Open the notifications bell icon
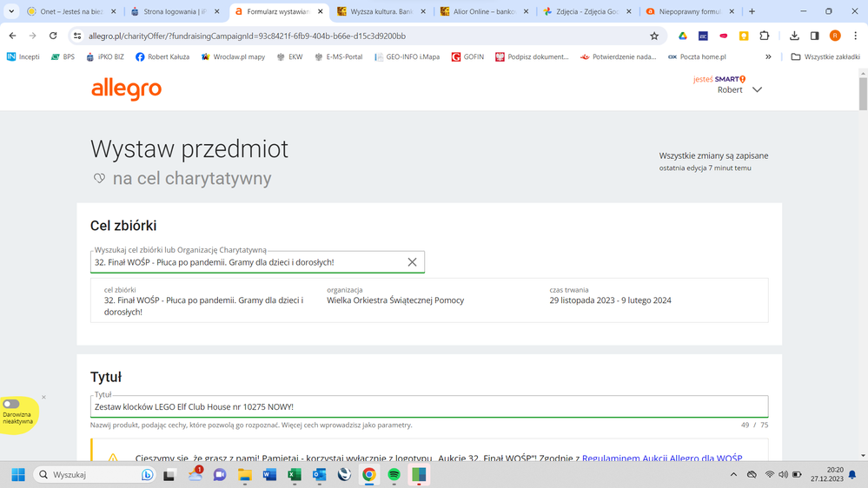The image size is (868, 488). point(852,475)
